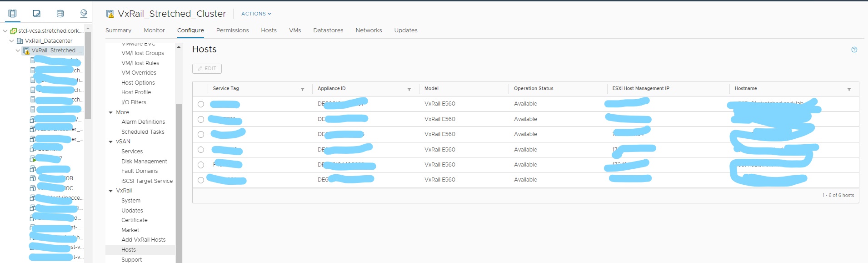
Task: Open VM/Host Groups settings
Action: pos(143,53)
